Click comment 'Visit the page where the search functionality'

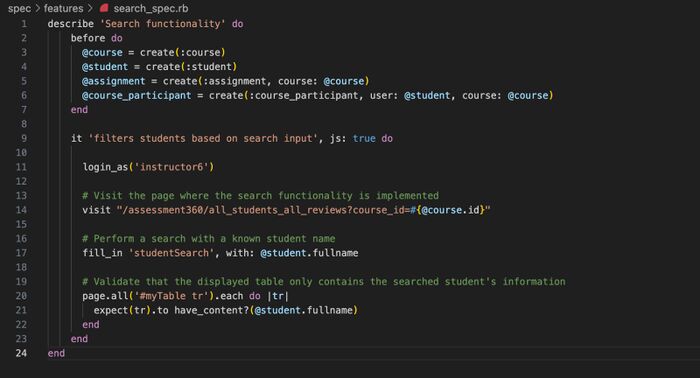click(223, 195)
